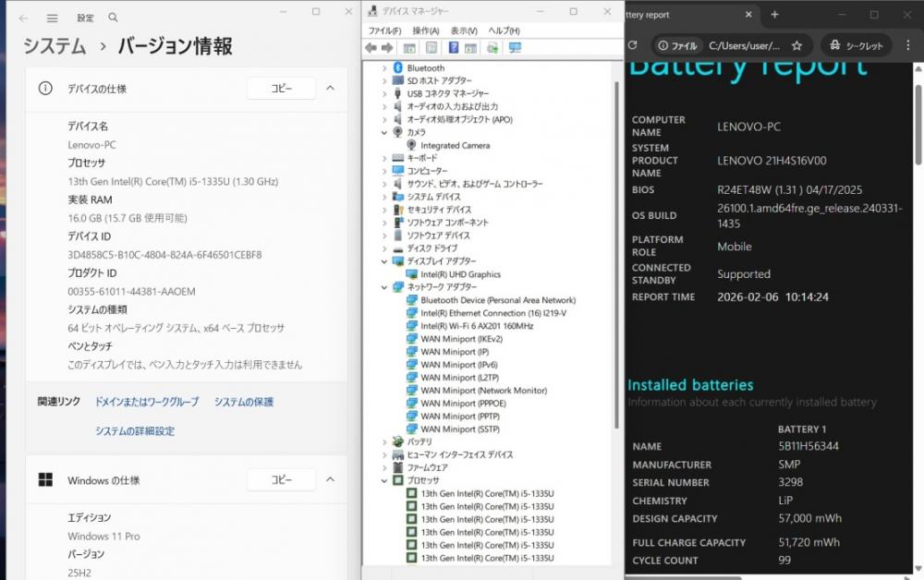Collapse the カメラ tree node

[384, 132]
